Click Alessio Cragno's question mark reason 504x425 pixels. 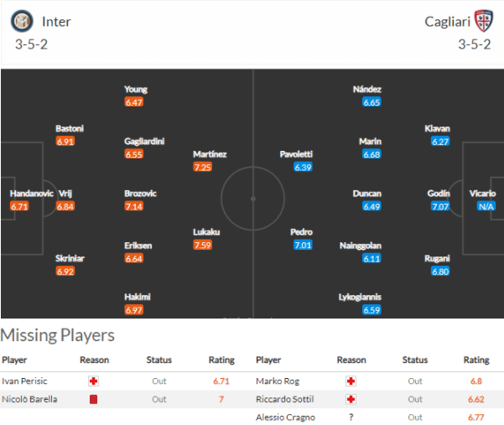[x=351, y=417]
